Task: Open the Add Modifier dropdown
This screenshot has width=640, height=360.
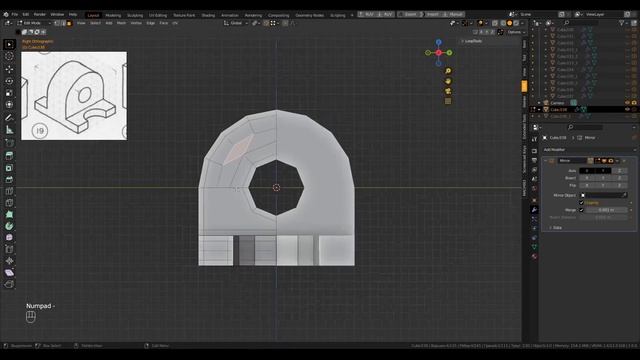Action: [x=588, y=150]
